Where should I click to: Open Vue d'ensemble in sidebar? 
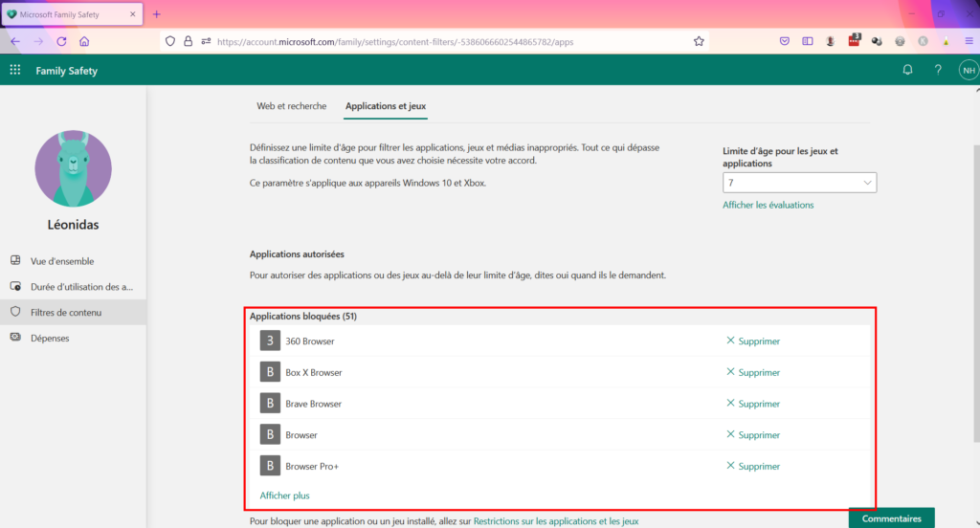73,260
